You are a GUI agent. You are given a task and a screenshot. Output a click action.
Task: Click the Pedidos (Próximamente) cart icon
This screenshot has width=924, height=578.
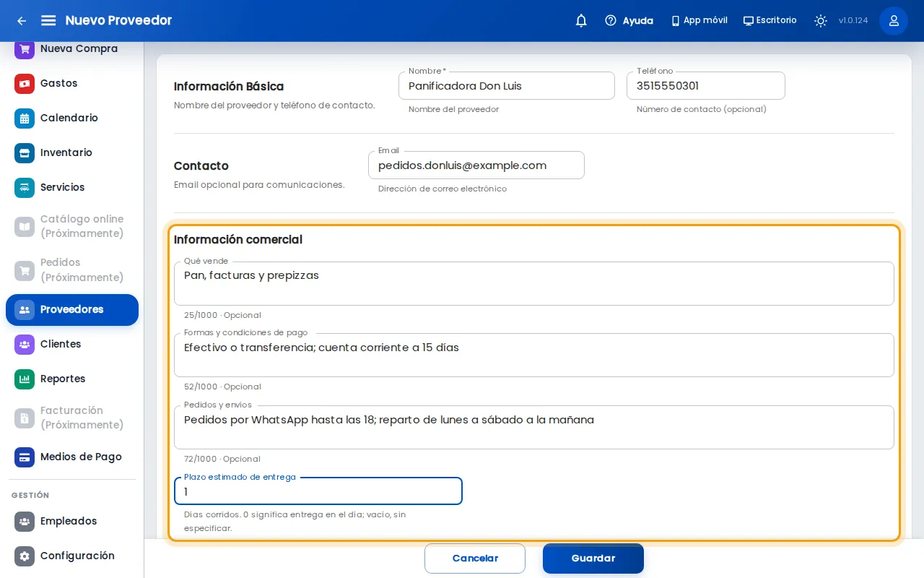25,270
